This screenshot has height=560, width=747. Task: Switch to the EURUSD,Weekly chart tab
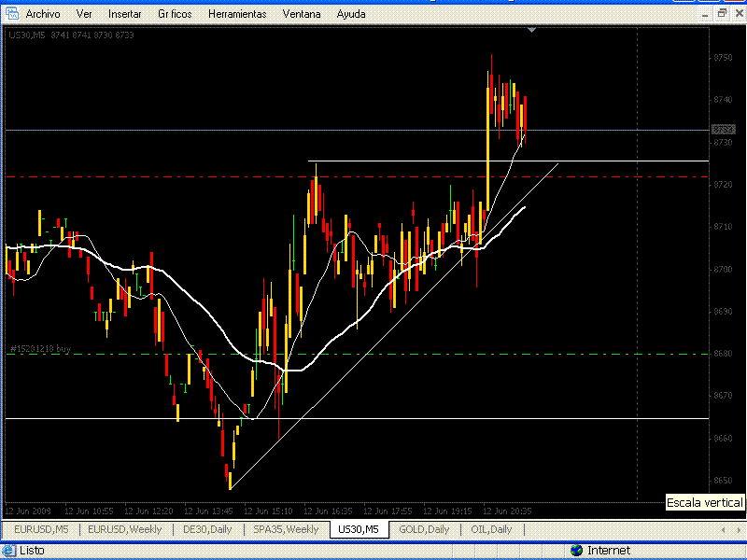pos(125,529)
